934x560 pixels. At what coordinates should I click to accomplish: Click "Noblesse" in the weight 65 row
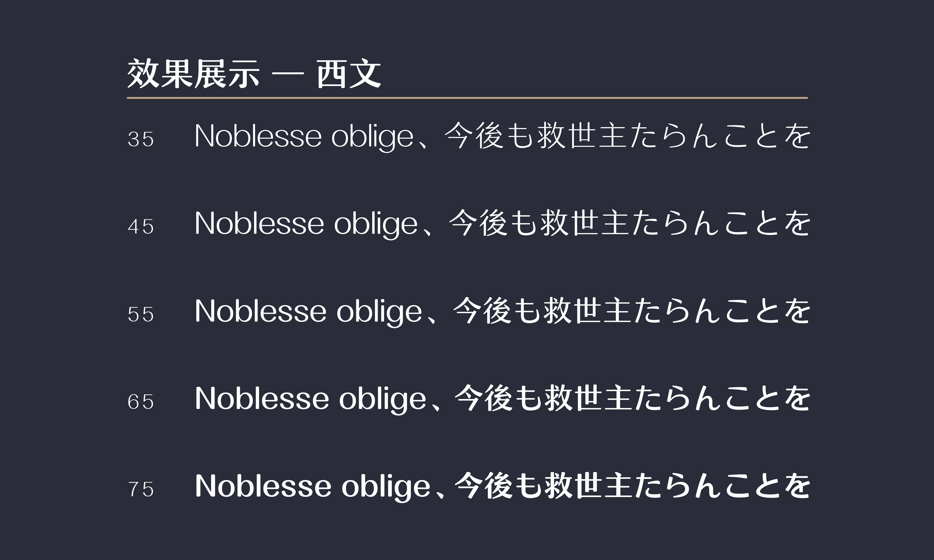coord(262,398)
